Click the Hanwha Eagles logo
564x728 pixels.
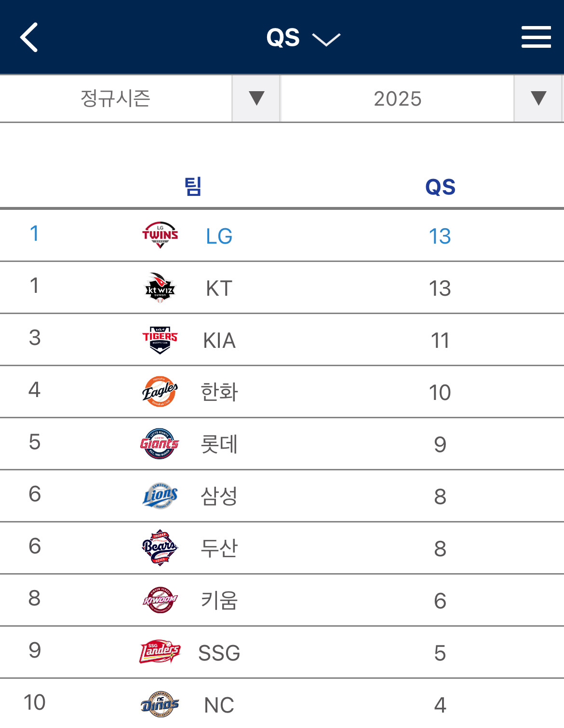160,392
